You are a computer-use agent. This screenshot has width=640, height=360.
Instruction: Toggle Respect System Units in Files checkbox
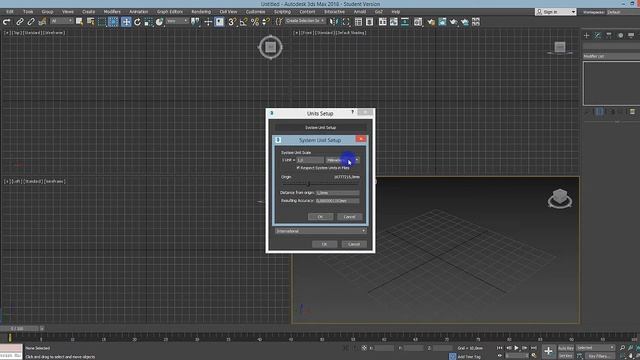click(x=298, y=168)
